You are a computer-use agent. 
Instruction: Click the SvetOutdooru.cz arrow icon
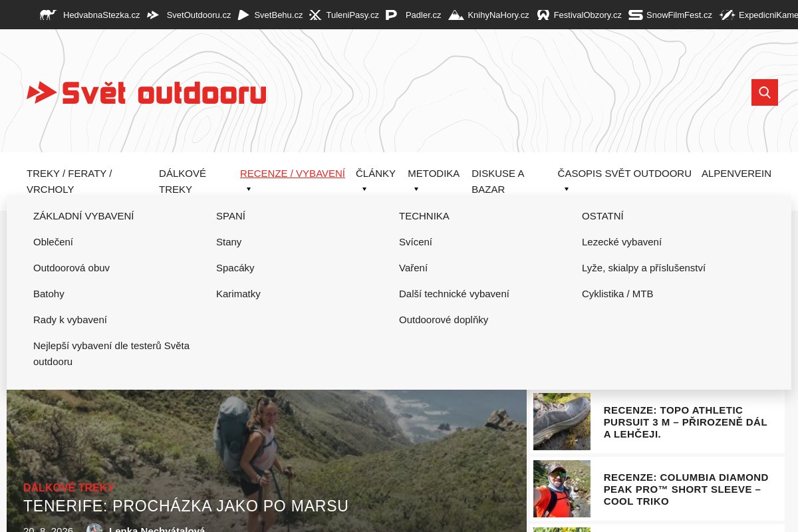pos(153,15)
